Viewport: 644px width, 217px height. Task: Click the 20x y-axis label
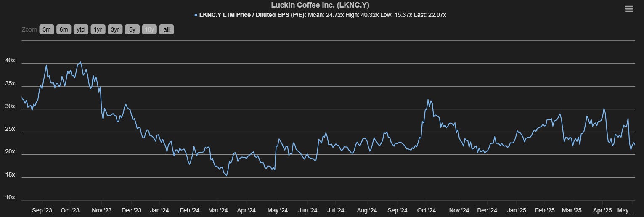tap(10, 152)
